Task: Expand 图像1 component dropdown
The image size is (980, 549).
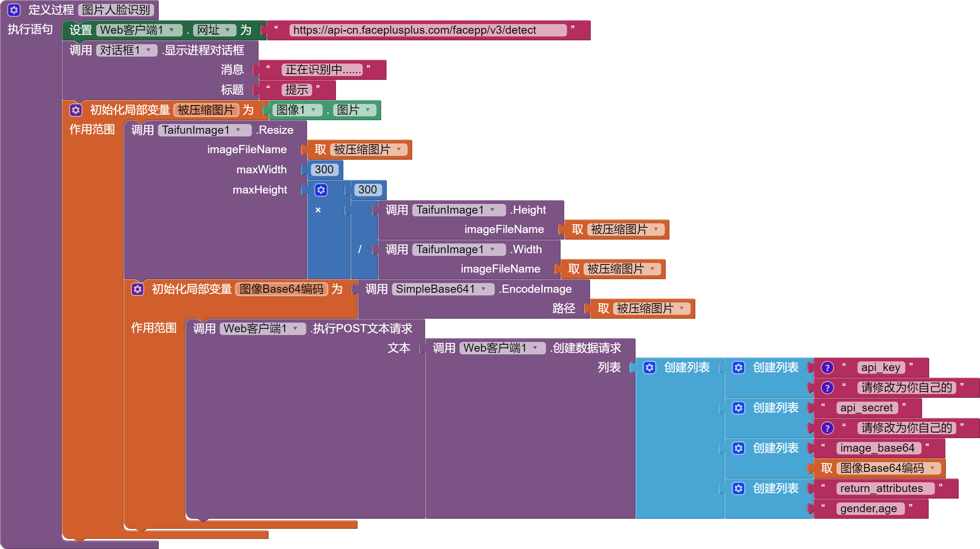Action: click(313, 110)
